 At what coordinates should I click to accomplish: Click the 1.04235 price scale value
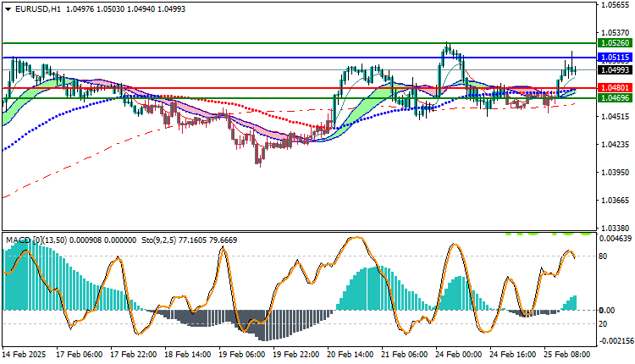615,145
